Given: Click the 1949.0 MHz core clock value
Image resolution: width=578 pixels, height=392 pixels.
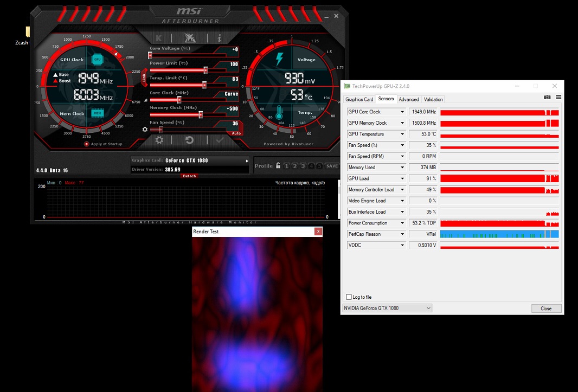Looking at the screenshot, I should pyautogui.click(x=423, y=112).
